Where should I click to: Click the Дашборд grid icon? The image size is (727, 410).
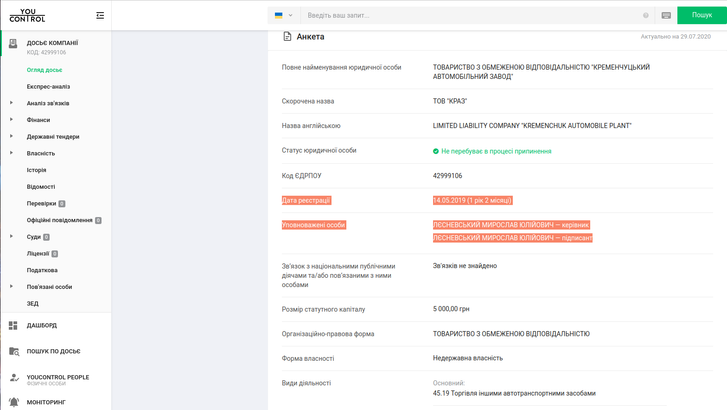13,326
